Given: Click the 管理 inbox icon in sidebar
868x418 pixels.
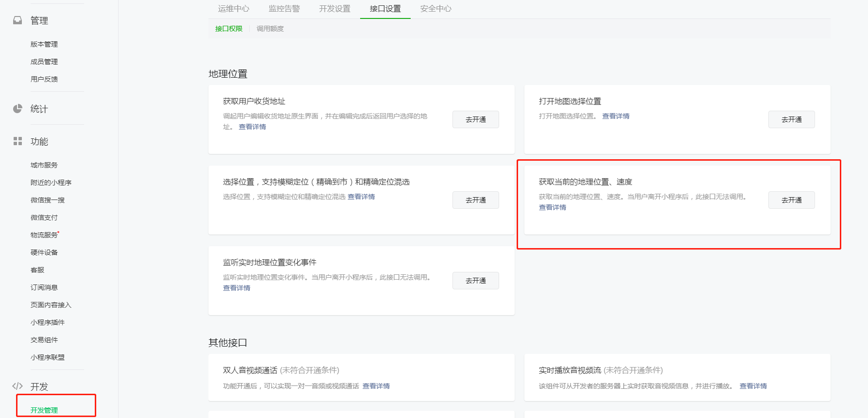Looking at the screenshot, I should [x=17, y=20].
